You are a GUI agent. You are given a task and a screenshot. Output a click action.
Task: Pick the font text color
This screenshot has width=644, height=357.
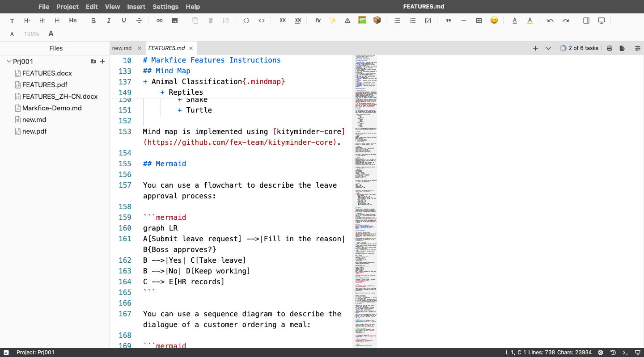tap(515, 21)
